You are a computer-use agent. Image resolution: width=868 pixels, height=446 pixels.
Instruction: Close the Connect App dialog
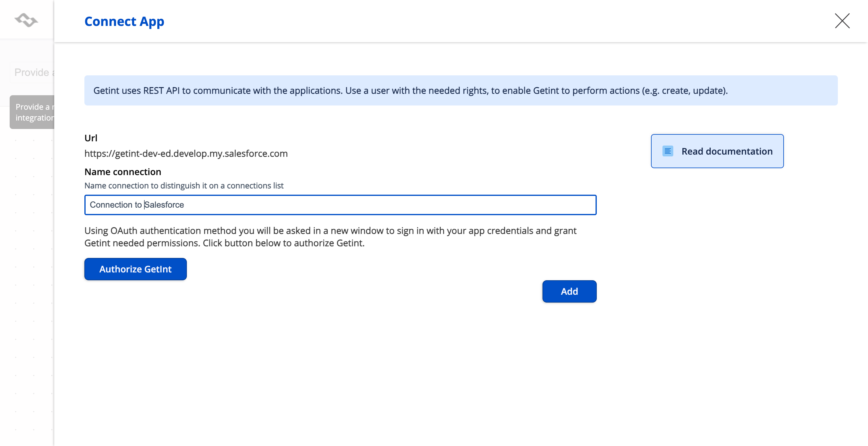click(842, 21)
